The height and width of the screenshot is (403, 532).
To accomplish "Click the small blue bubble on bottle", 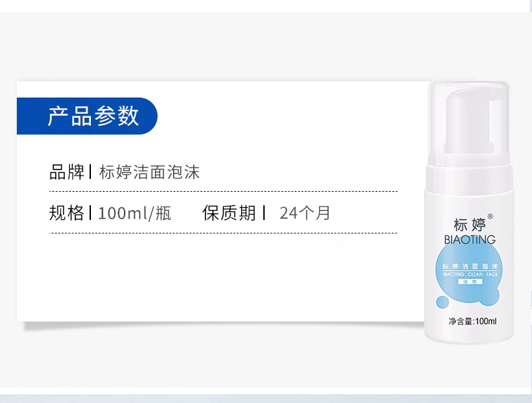I will (442, 302).
